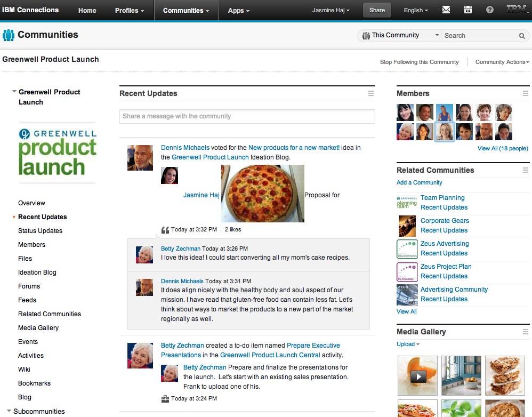Screen dimensions: 532x417
Task: Open the This Community search scope dropdown
Action: 438,35
